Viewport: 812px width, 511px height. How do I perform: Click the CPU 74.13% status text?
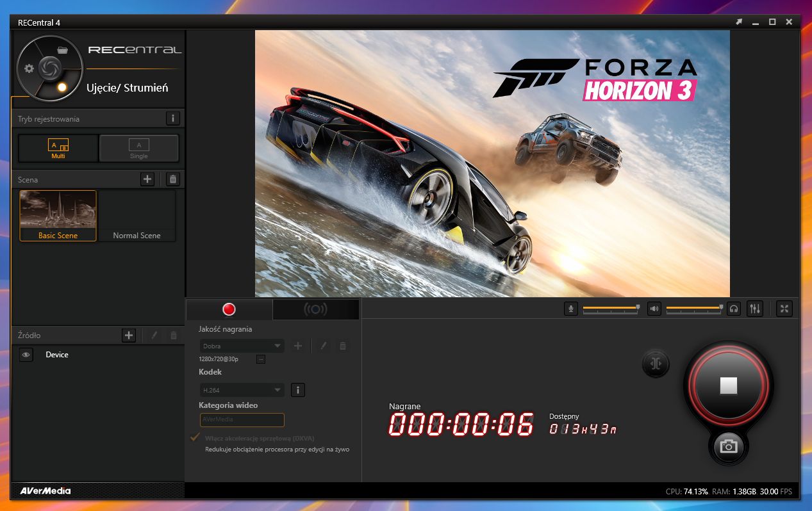tap(687, 491)
